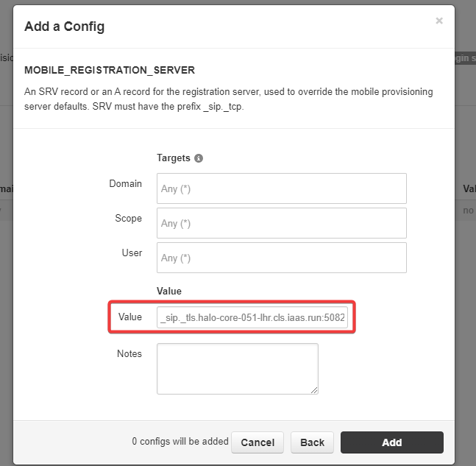476x466 pixels.
Task: Click the "0 configs will be added" status text
Action: tap(180, 442)
